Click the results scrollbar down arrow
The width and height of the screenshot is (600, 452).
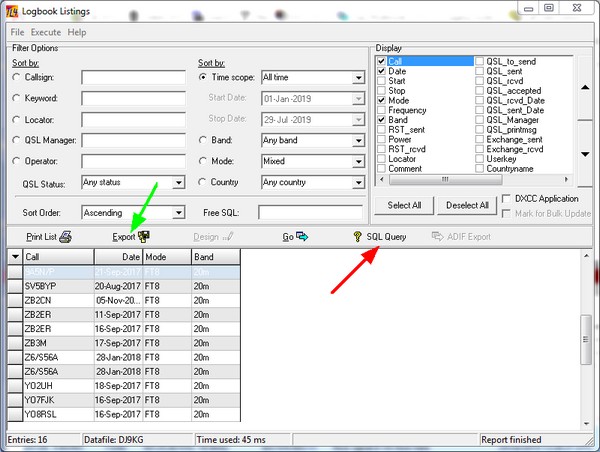tap(586, 424)
